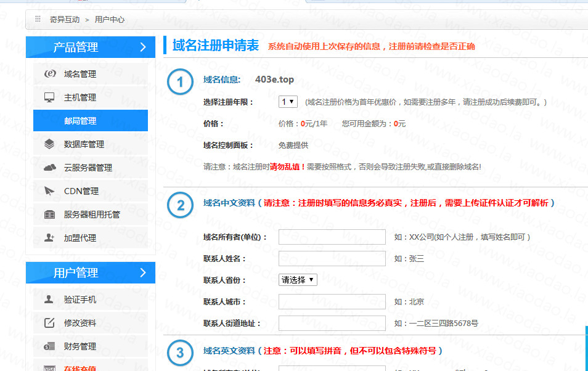The width and height of the screenshot is (588, 371).
Task: Click the domain management globe icon
Action: (50, 74)
